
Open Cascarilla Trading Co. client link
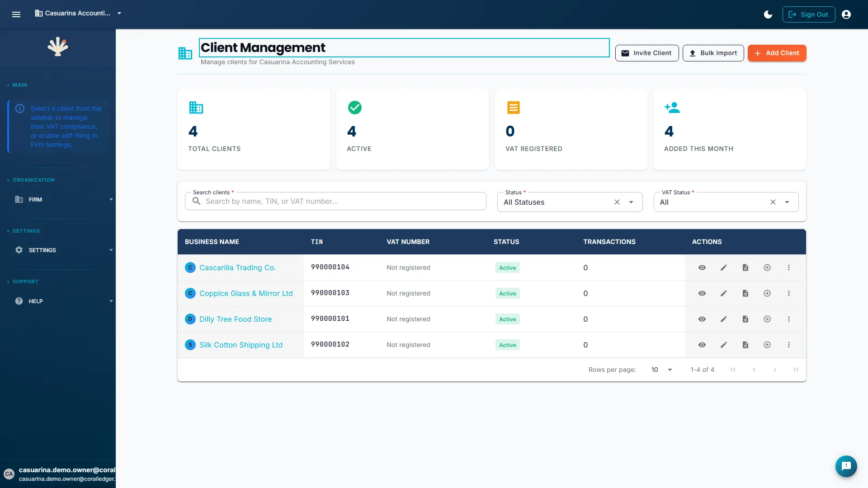(237, 267)
